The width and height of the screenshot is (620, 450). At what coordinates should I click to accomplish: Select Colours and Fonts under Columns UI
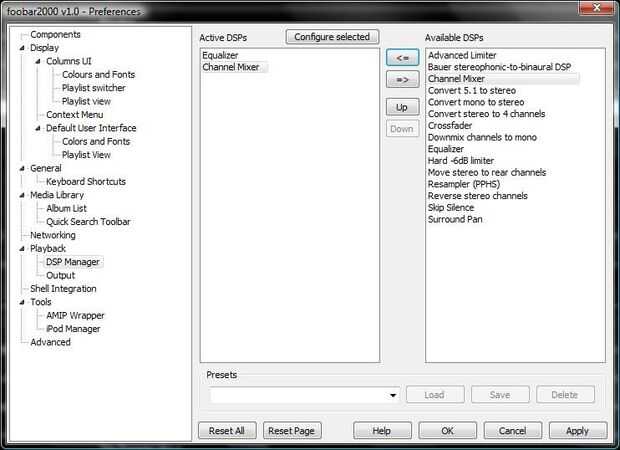(x=98, y=74)
